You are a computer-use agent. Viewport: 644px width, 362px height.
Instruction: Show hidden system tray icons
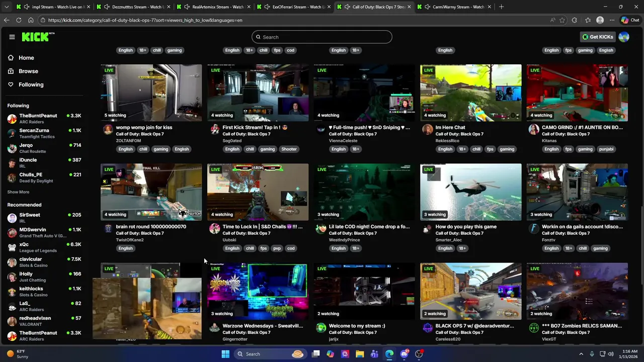pos(581,354)
